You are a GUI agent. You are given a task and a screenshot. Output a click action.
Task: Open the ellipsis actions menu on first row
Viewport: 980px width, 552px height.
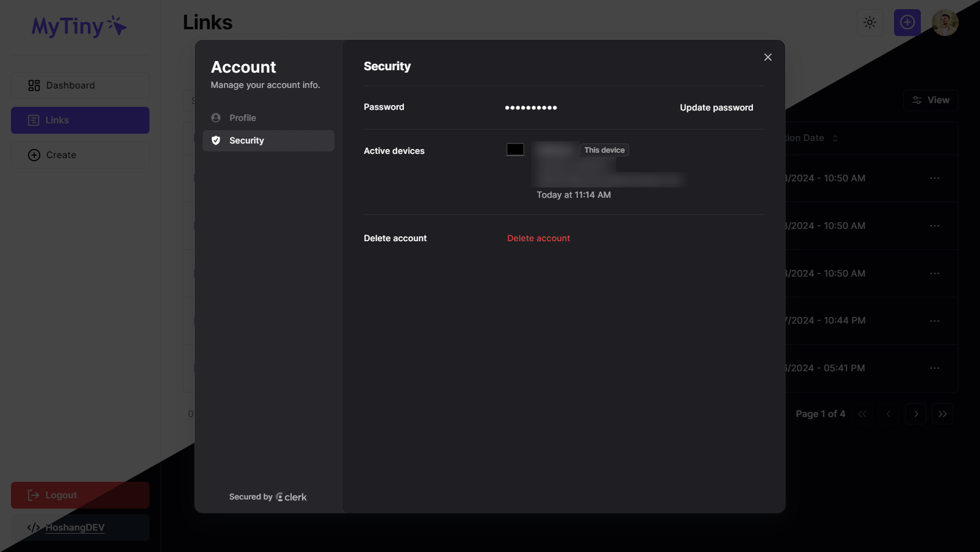(x=935, y=178)
